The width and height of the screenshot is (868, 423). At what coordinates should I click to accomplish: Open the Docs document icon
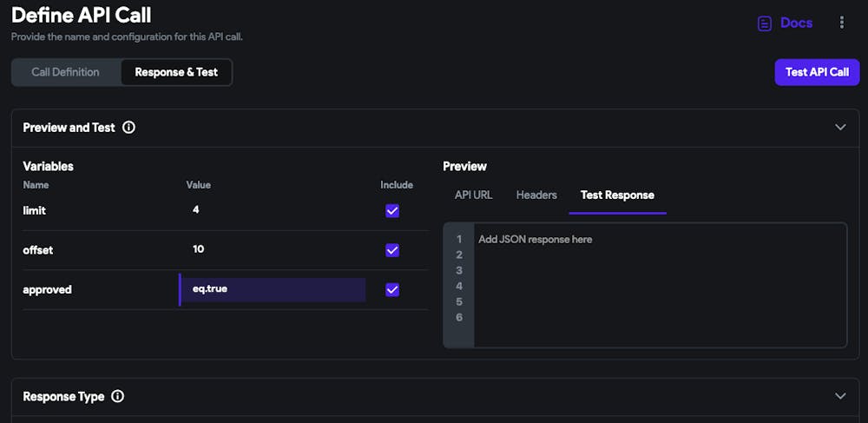[x=764, y=23]
